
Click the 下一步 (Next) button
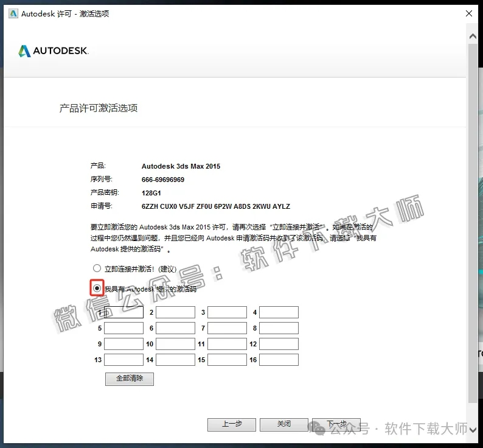[x=336, y=425]
